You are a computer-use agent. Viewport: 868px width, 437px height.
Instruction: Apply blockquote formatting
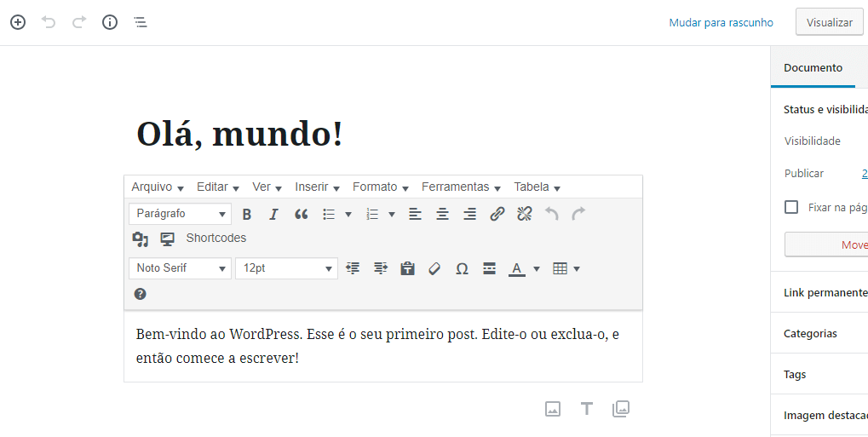click(302, 215)
